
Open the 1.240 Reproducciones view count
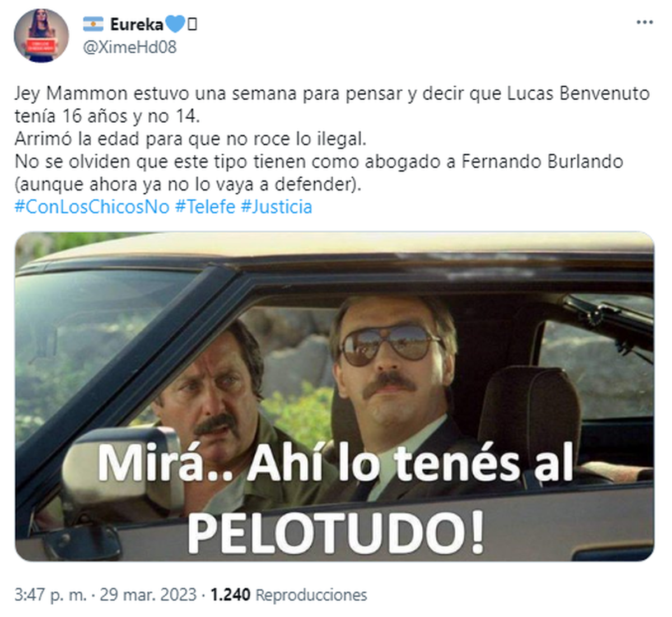click(x=288, y=595)
